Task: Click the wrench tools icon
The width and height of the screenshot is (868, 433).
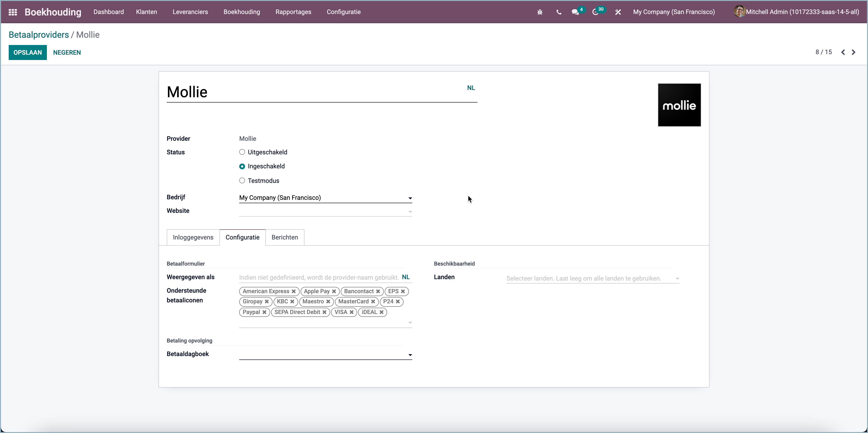Action: [618, 12]
